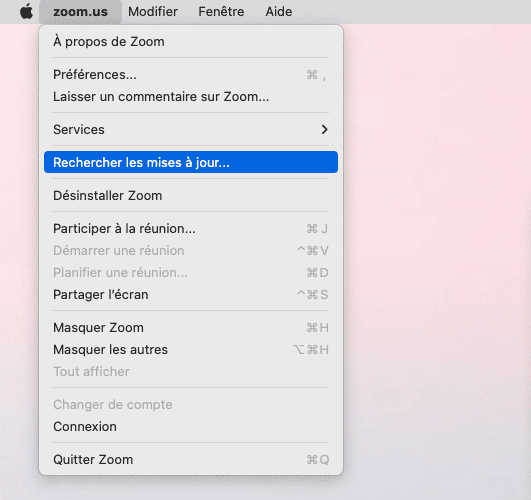Choose Masquer les autres
531x500 pixels.
tap(191, 350)
